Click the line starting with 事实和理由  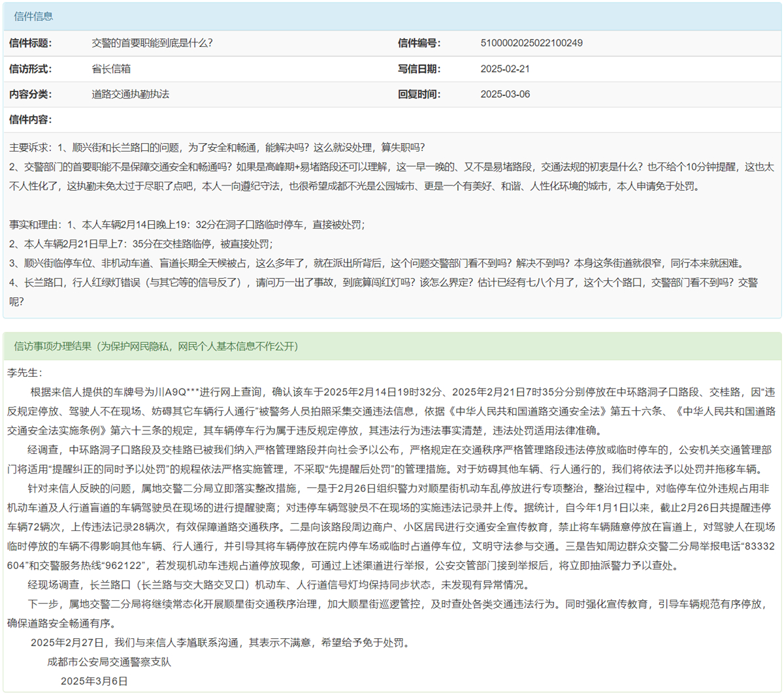[187, 225]
